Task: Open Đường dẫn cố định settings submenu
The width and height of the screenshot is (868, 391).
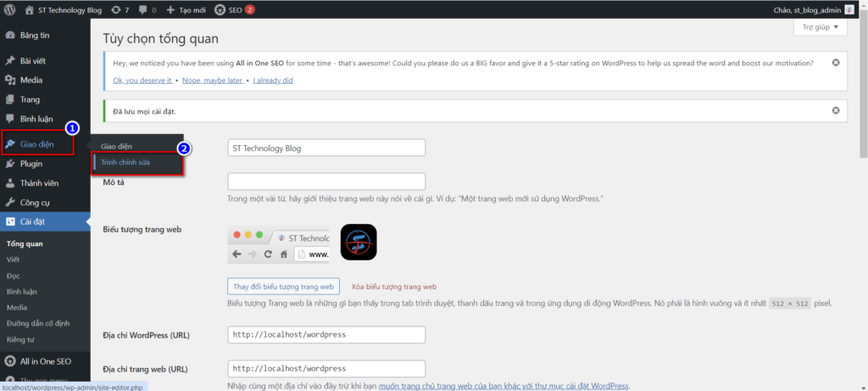Action: click(38, 323)
